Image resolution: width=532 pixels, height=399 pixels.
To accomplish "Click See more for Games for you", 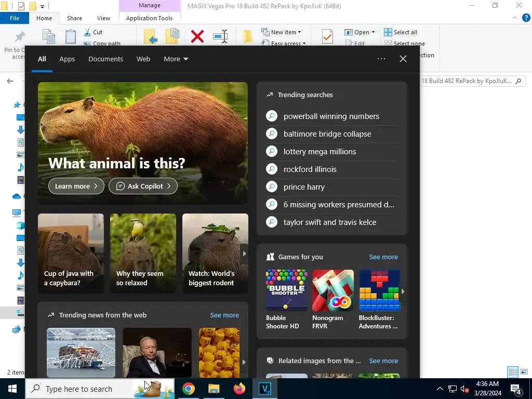I will pos(383,257).
